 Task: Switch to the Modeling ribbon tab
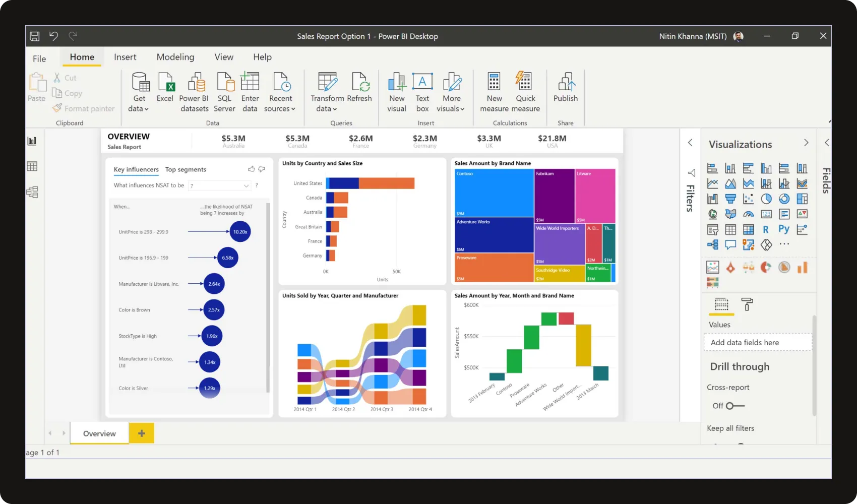[x=175, y=57]
